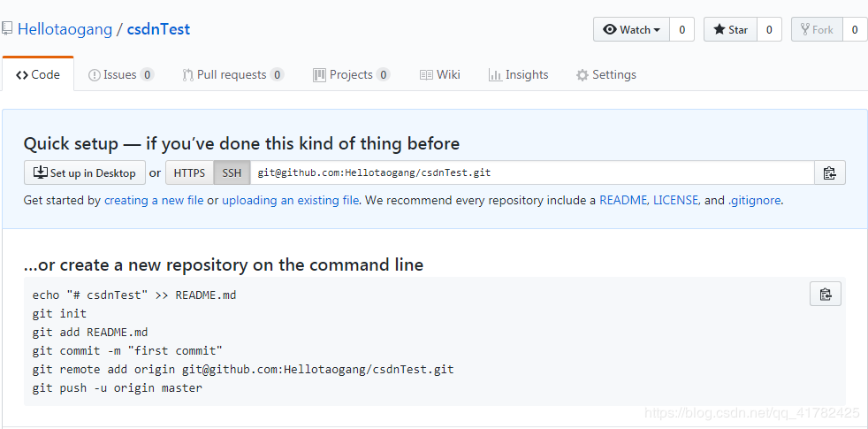
Task: Copy the command line setup commands
Action: tap(825, 295)
